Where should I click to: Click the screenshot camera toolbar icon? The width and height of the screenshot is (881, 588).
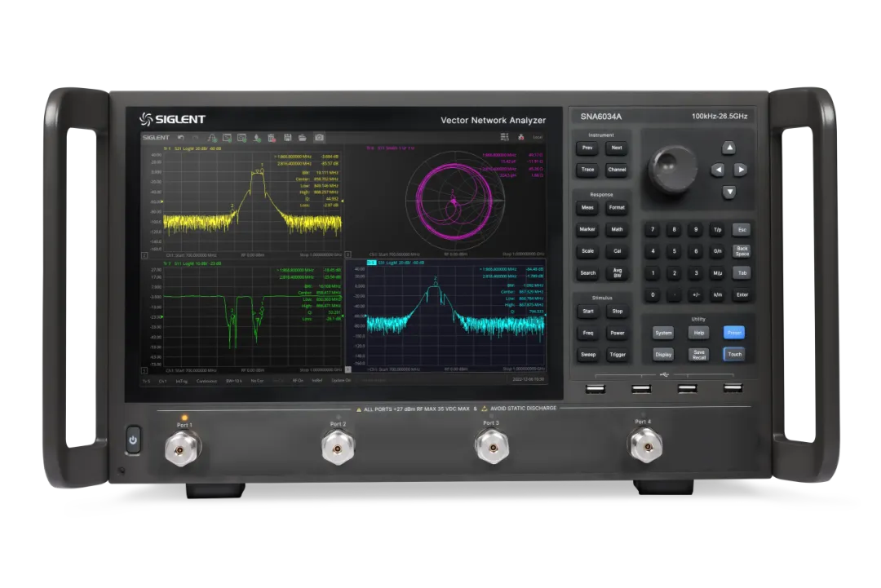point(320,138)
